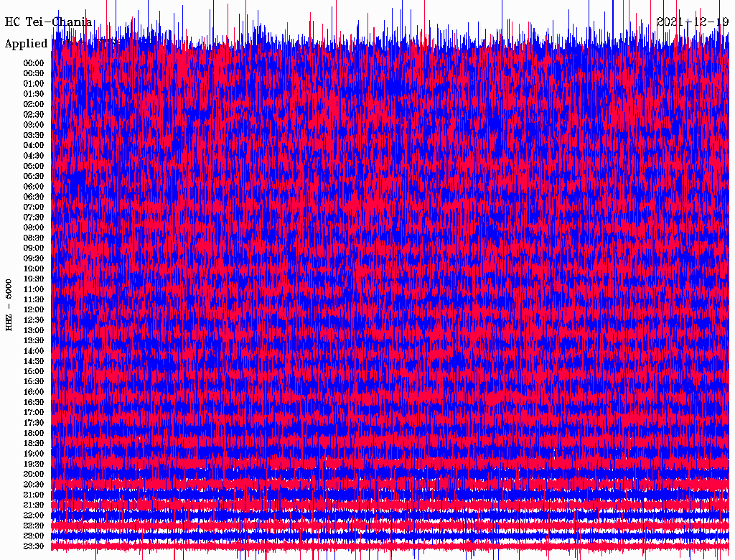This screenshot has width=735, height=560.
Task: Select the 13:30 time row label
Action: point(34,341)
